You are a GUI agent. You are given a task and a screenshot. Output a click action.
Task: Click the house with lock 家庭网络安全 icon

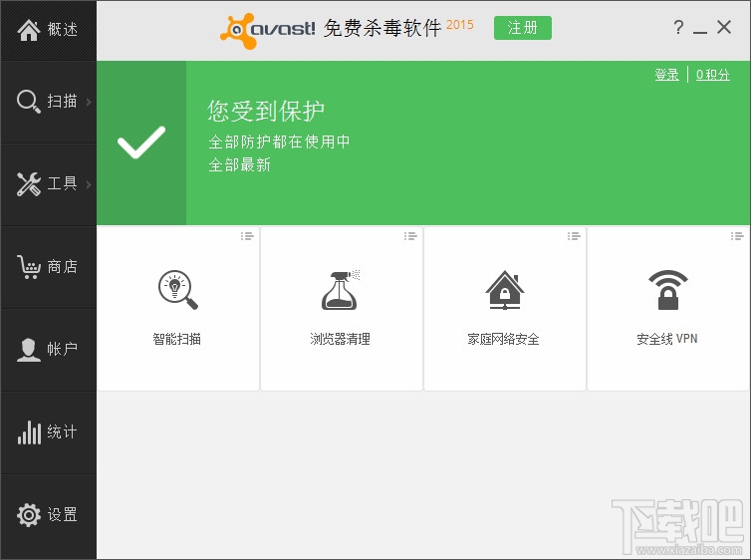(x=504, y=290)
